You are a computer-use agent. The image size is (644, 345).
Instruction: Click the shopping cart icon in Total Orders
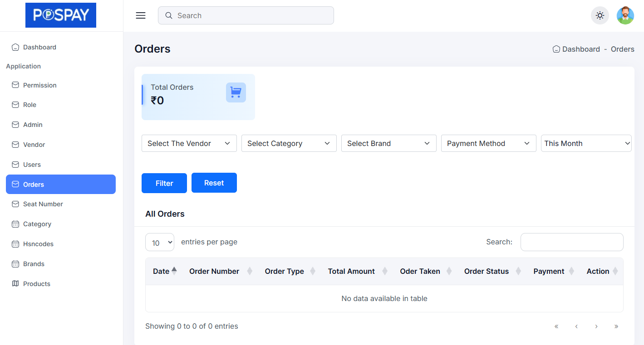tap(236, 92)
